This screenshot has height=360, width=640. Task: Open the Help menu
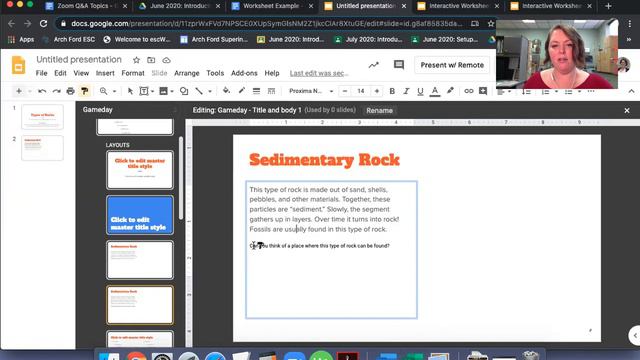point(272,73)
